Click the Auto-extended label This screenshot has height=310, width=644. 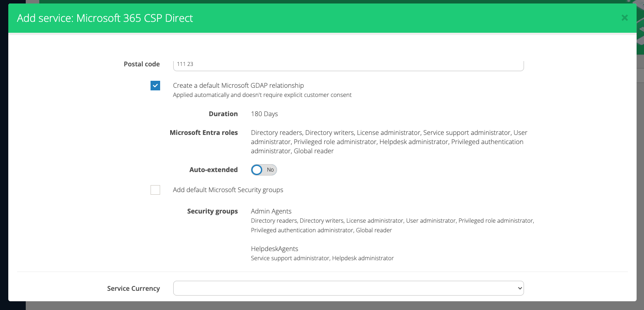click(x=213, y=170)
